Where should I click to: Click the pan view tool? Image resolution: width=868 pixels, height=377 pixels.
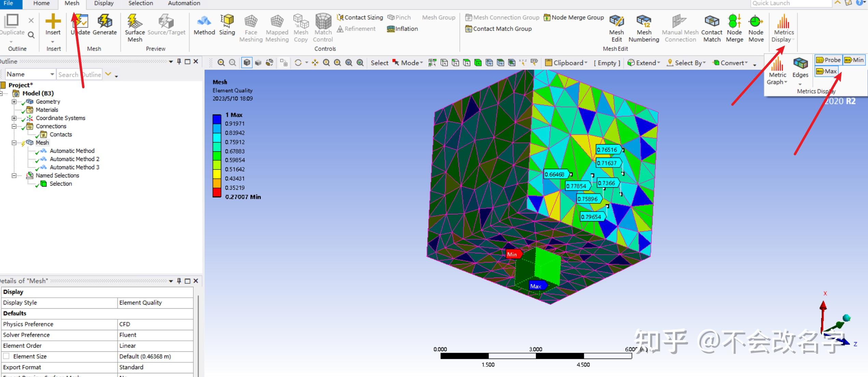315,63
